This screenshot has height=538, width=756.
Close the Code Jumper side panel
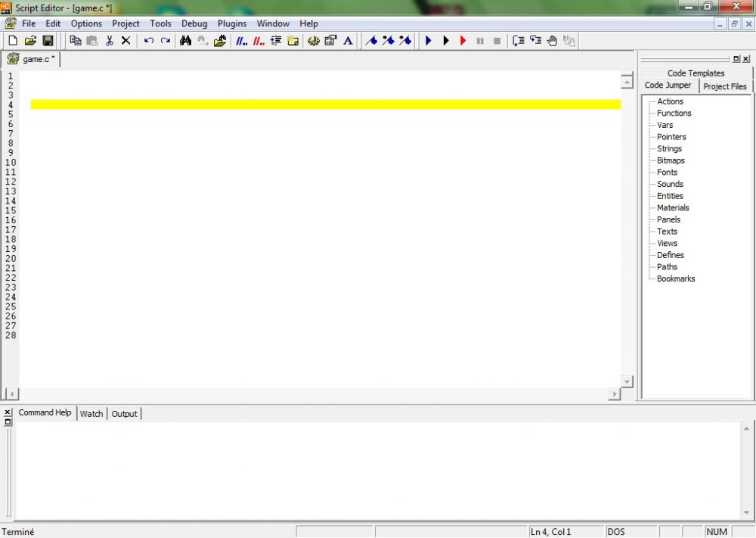746,58
